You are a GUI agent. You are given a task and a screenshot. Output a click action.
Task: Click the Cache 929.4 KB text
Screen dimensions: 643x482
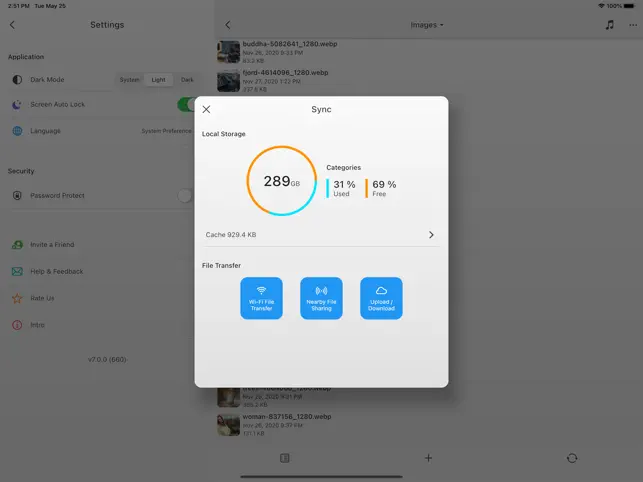coord(231,235)
